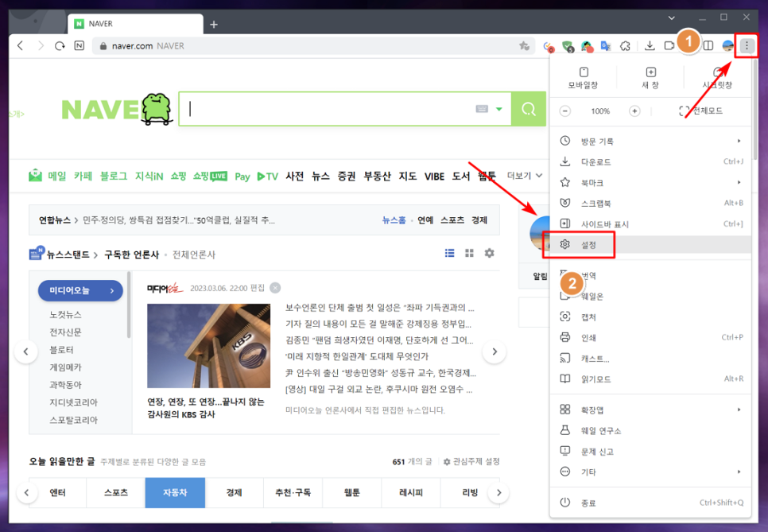Expand 확장앱 extensions submenu

650,410
